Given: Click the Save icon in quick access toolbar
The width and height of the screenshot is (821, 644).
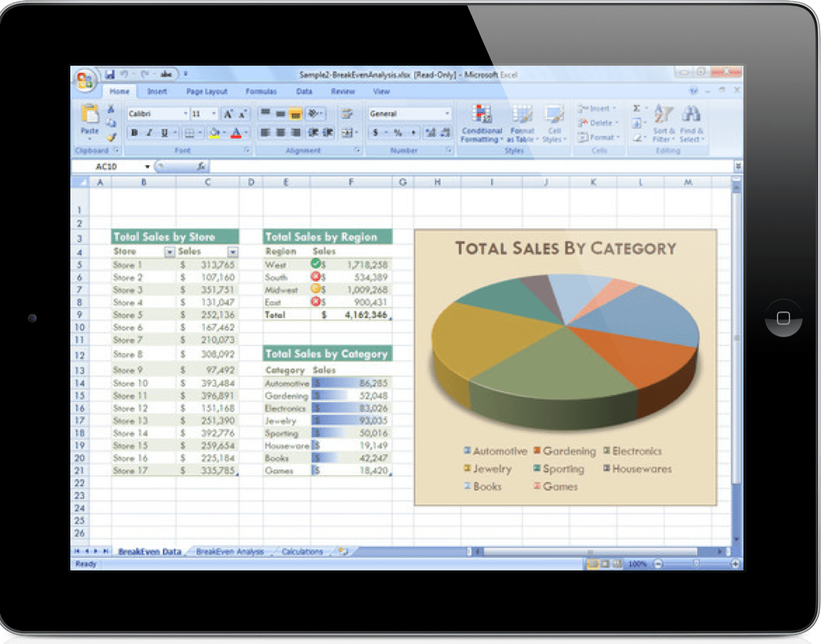Looking at the screenshot, I should (x=110, y=74).
